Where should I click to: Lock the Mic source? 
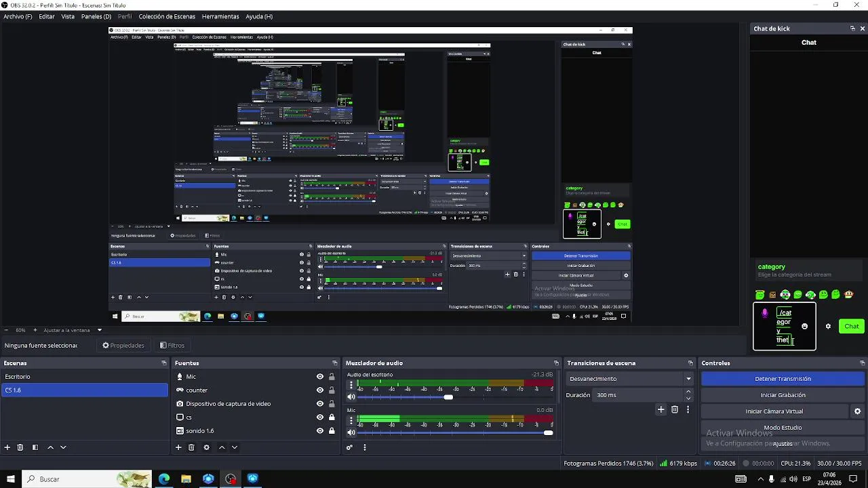pyautogui.click(x=332, y=377)
